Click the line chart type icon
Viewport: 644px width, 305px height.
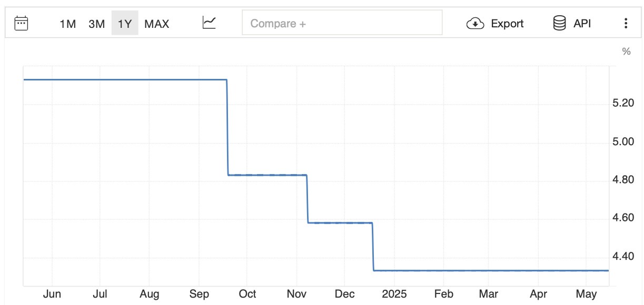point(209,23)
